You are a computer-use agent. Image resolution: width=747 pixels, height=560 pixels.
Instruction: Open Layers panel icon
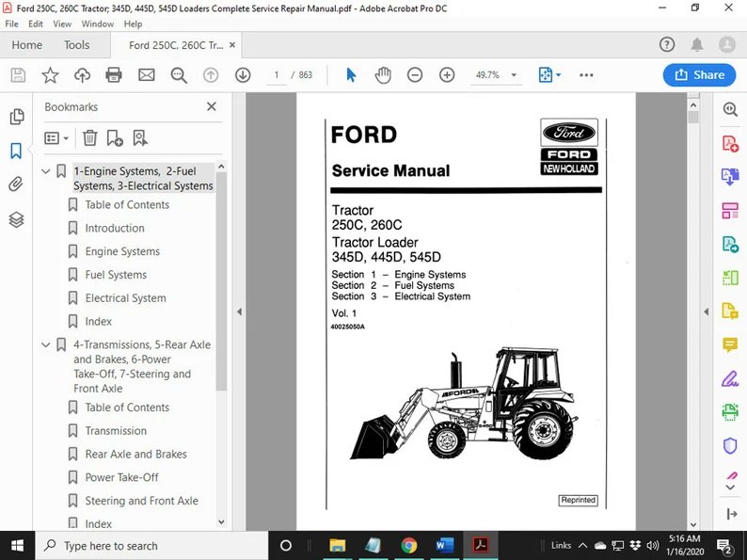click(16, 219)
